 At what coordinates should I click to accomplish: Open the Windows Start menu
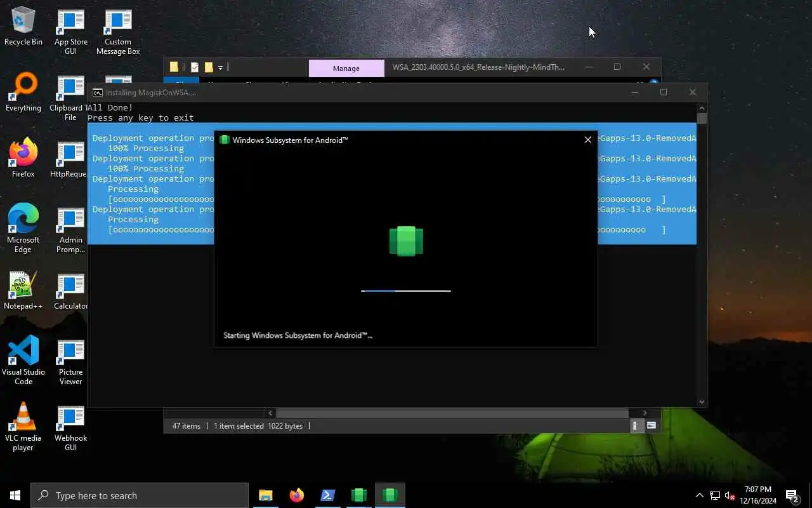click(x=15, y=495)
